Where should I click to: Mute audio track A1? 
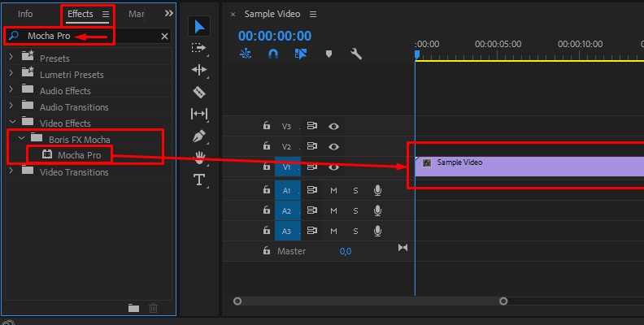coord(333,190)
